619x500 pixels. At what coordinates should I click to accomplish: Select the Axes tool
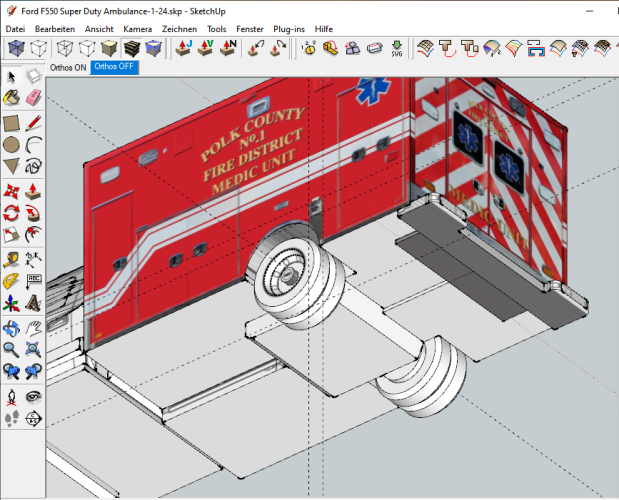pyautogui.click(x=11, y=303)
